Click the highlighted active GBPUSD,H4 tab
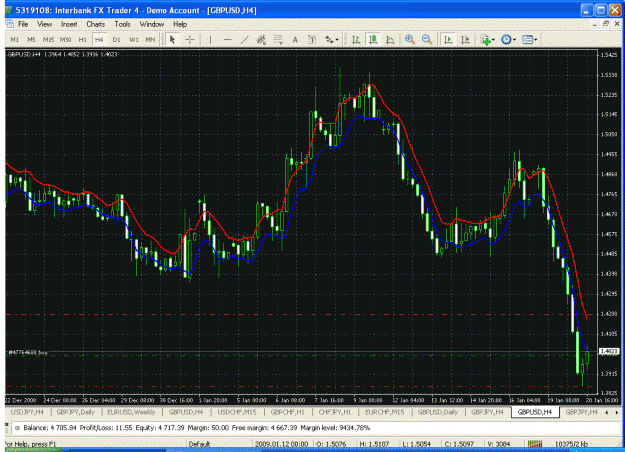625x452 pixels. click(535, 412)
